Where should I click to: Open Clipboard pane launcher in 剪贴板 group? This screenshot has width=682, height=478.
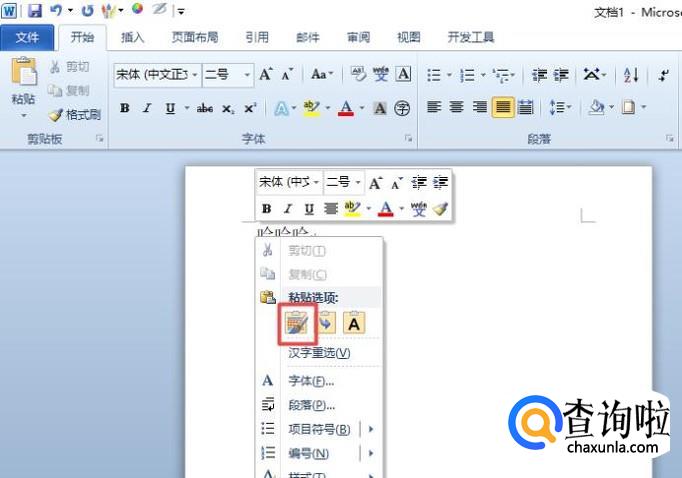click(100, 138)
